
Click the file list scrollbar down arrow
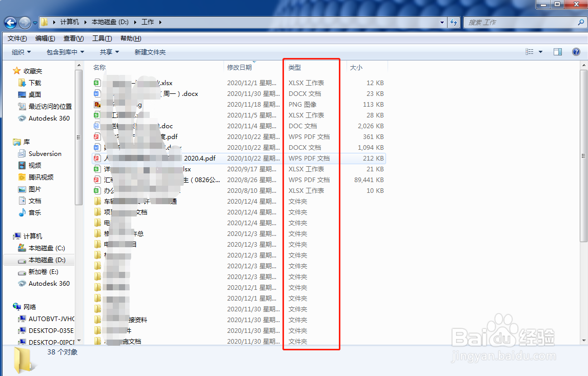584,341
